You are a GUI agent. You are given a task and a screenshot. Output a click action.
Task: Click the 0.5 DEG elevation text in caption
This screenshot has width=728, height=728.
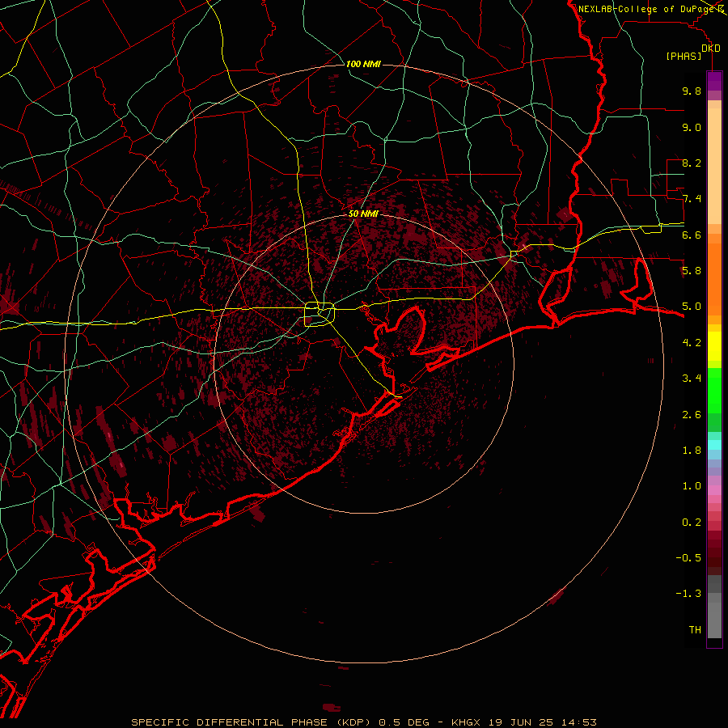coord(404,722)
